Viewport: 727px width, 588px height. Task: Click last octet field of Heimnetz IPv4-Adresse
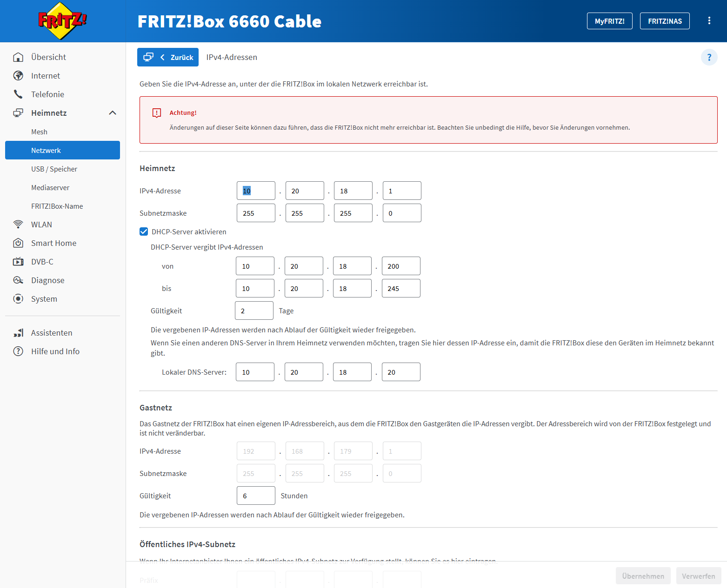click(402, 191)
